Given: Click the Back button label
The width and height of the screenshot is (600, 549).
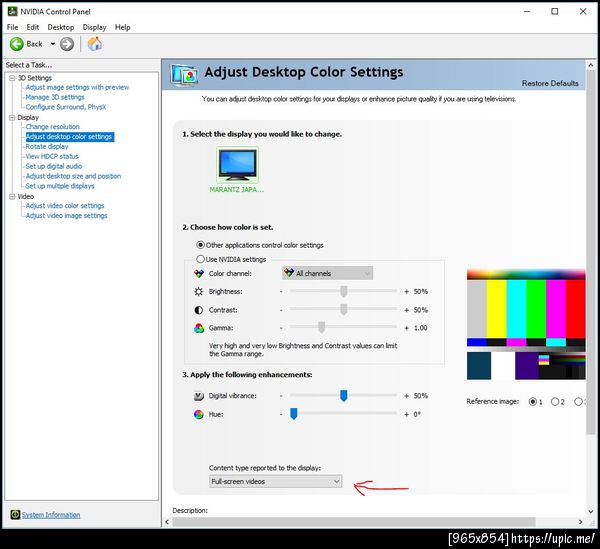Looking at the screenshot, I should click(x=34, y=44).
